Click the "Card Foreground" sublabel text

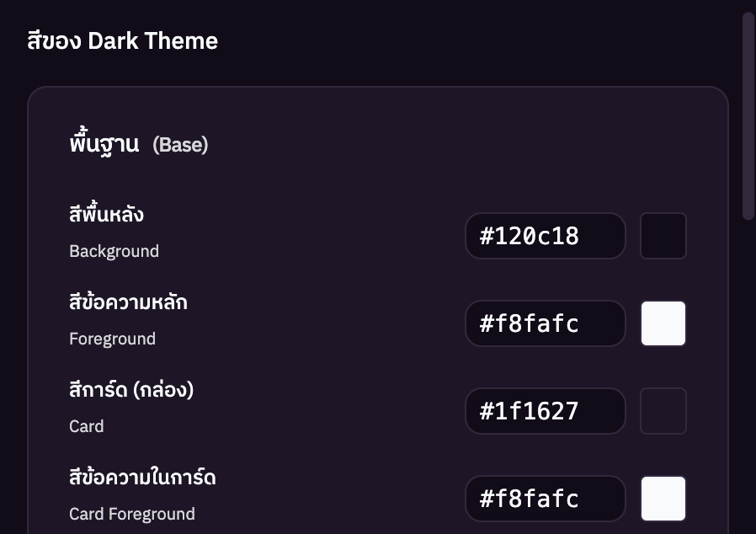pos(131,514)
